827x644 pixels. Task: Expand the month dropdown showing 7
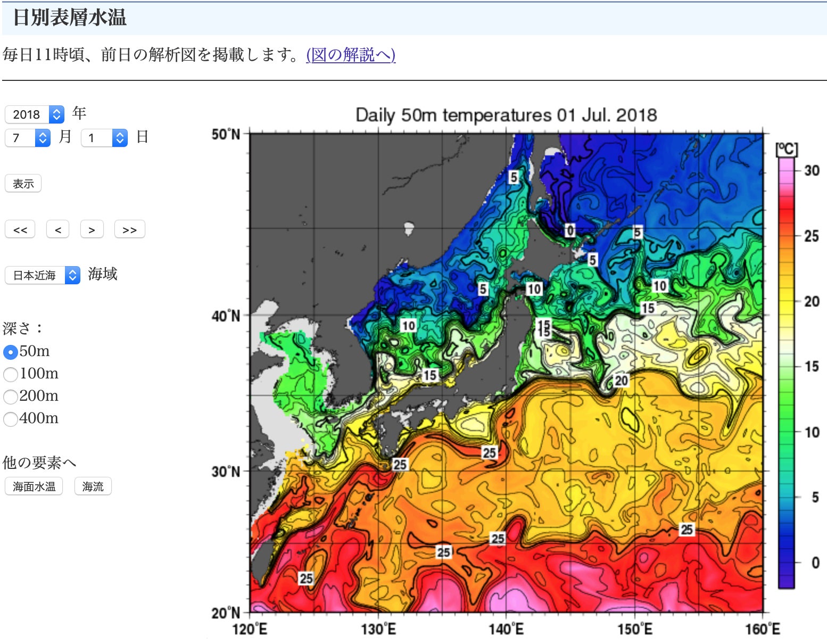tap(28, 138)
